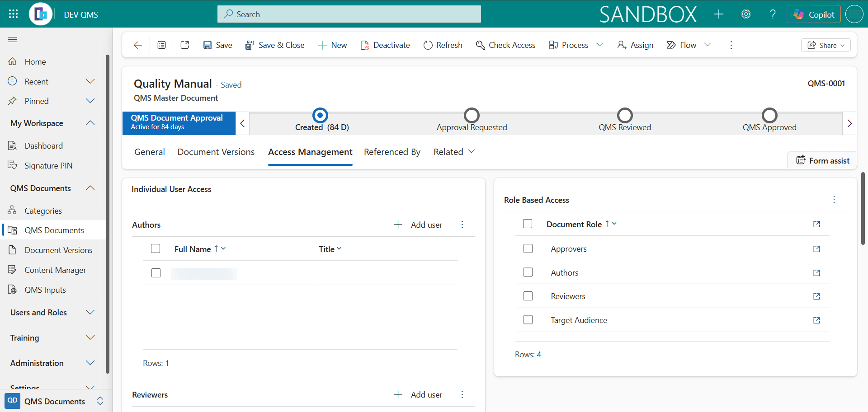Viewport: 868px width, 412px height.
Task: Select all rows checkbox in Authors grid
Action: point(156,248)
